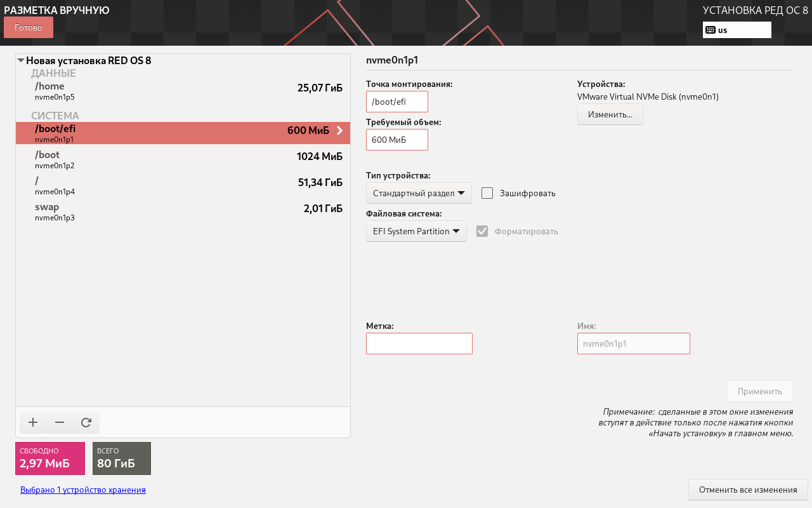
Task: Toggle the 'Форматировать' reformat checkbox
Action: 482,231
